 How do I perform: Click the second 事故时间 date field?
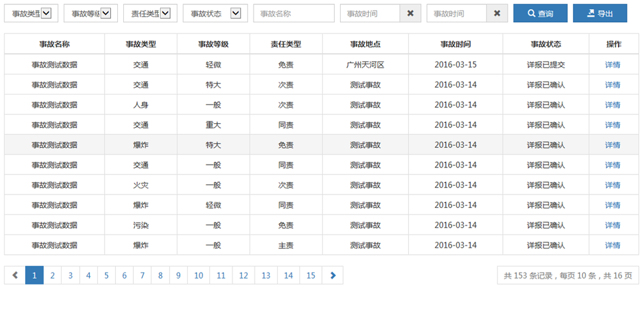[457, 13]
